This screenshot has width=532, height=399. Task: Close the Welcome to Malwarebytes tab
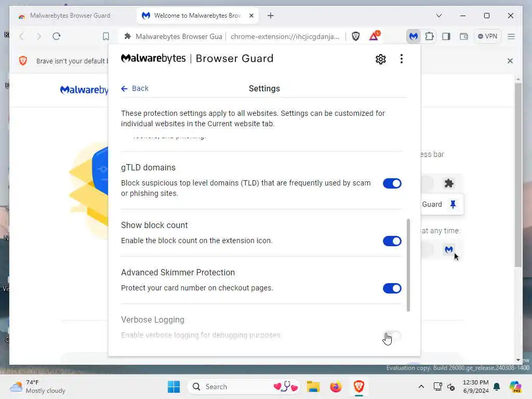click(251, 16)
